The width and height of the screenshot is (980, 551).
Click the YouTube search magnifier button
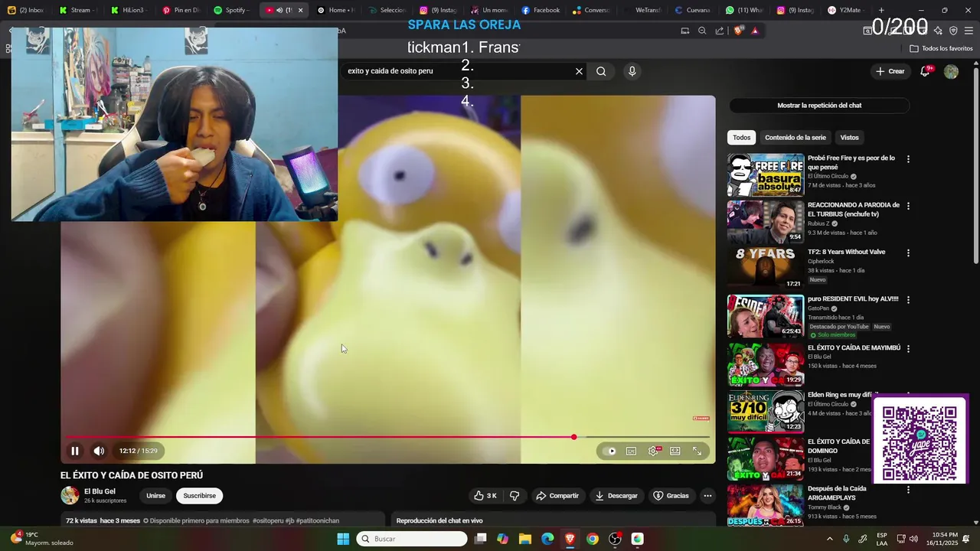click(x=601, y=71)
